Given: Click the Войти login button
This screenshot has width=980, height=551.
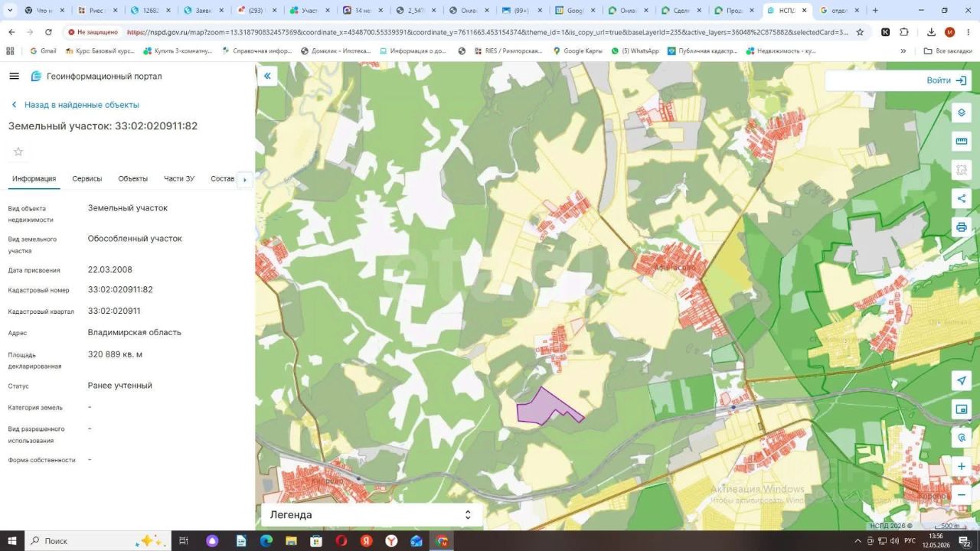Looking at the screenshot, I should pyautogui.click(x=946, y=80).
